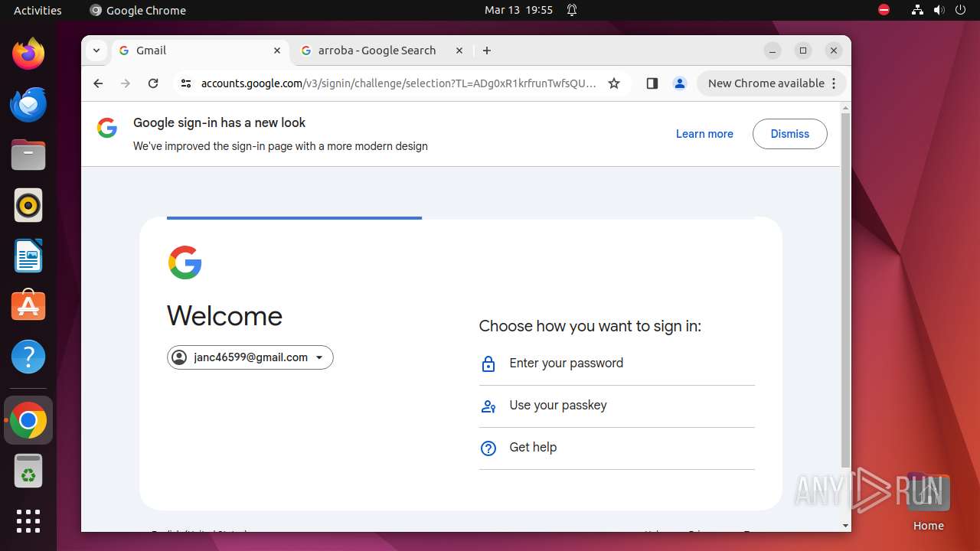Image resolution: width=980 pixels, height=551 pixels.
Task: Go back to the previous page
Action: click(x=98, y=83)
